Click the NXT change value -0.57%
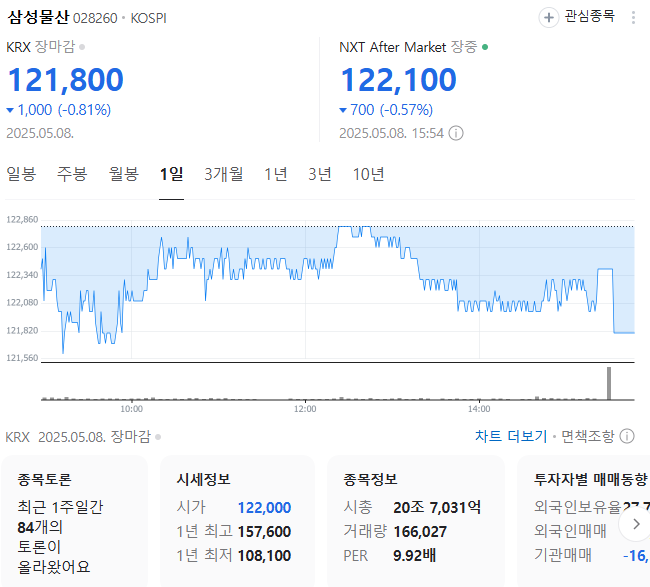This screenshot has height=587, width=650. [x=406, y=110]
